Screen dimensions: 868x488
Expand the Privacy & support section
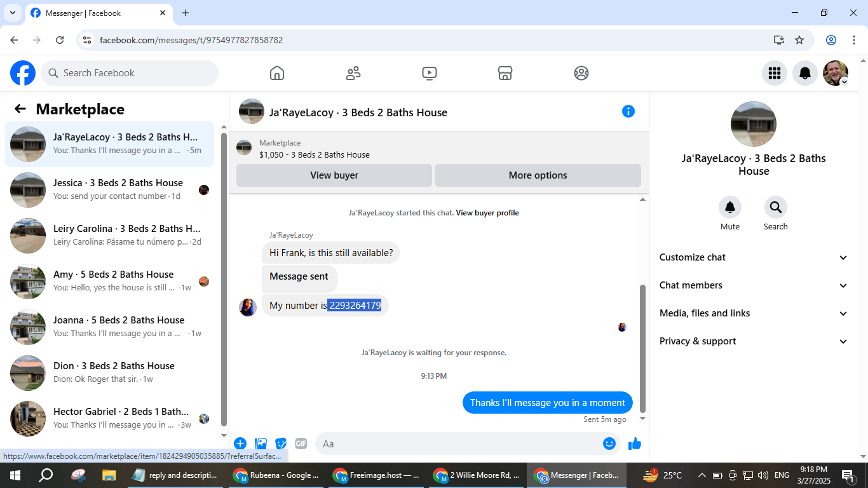(754, 341)
